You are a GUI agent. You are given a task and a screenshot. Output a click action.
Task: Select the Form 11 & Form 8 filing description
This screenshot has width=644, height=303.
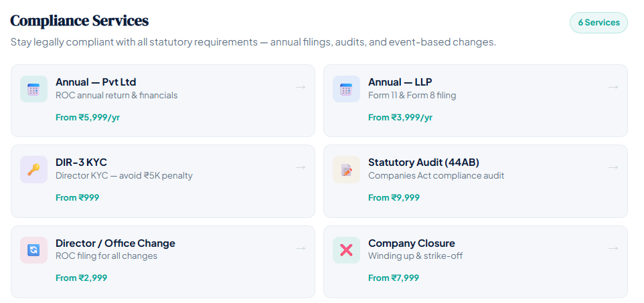(412, 96)
